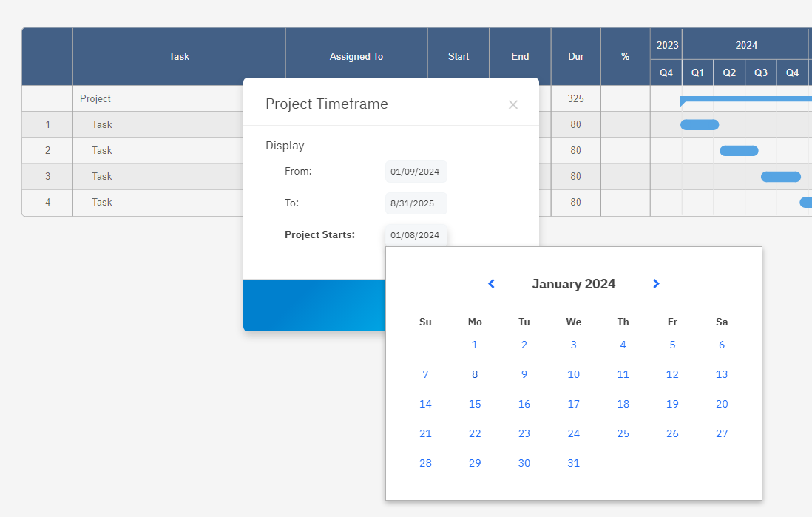The height and width of the screenshot is (517, 812).
Task: Click the January 2024 calendar title
Action: tap(573, 283)
